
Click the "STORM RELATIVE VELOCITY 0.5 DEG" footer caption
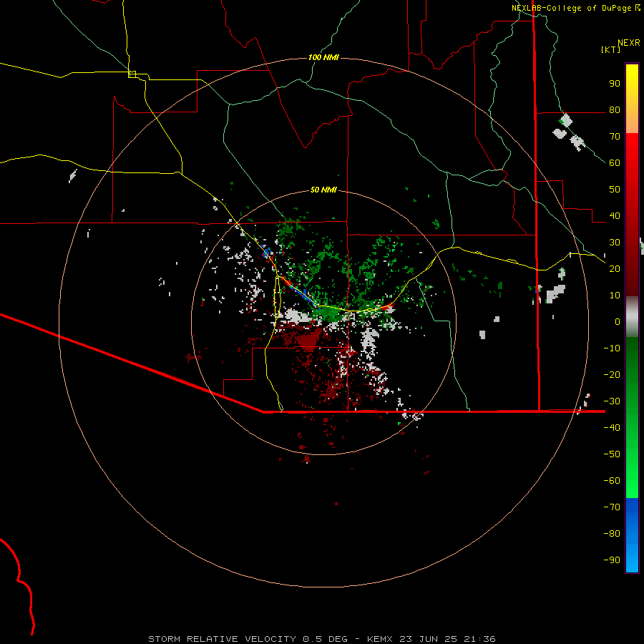tap(248, 639)
